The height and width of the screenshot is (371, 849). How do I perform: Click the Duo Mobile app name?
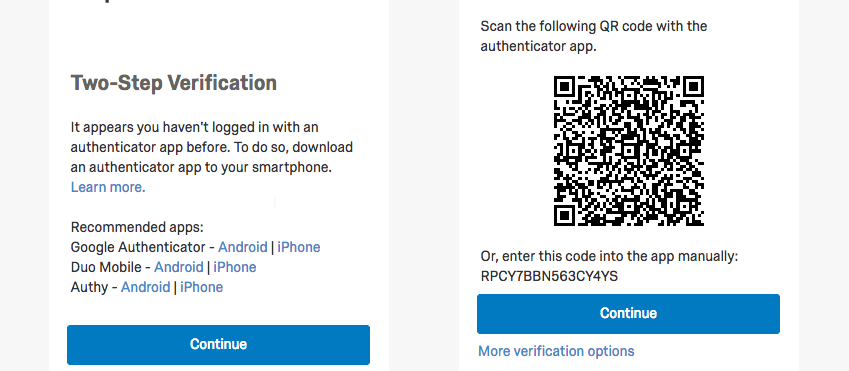pos(106,267)
